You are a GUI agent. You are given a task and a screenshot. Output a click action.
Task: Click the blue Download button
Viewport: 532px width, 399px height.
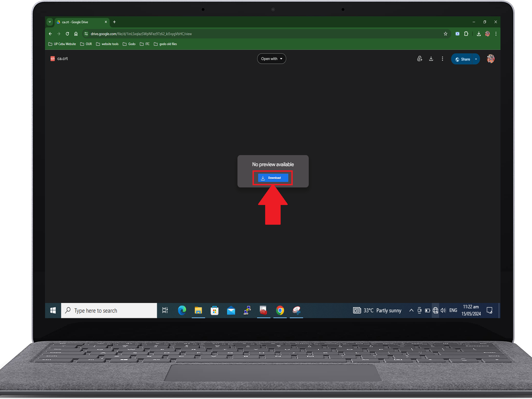(x=273, y=178)
